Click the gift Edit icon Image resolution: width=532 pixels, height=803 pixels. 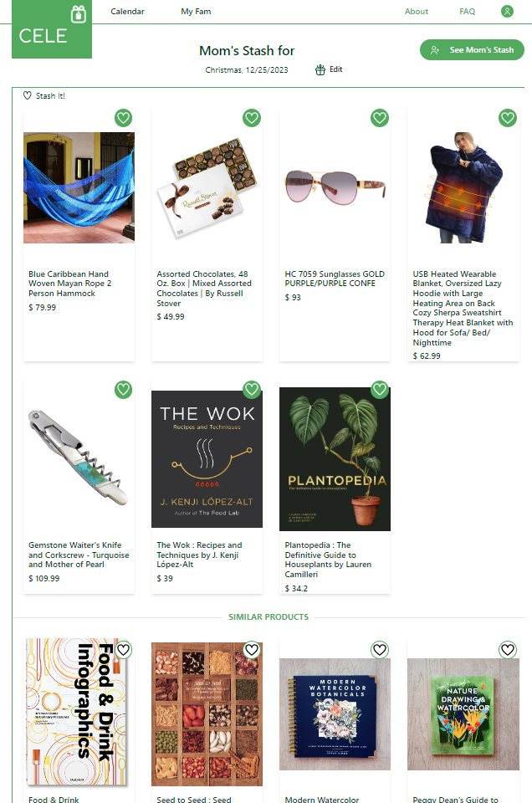(320, 69)
